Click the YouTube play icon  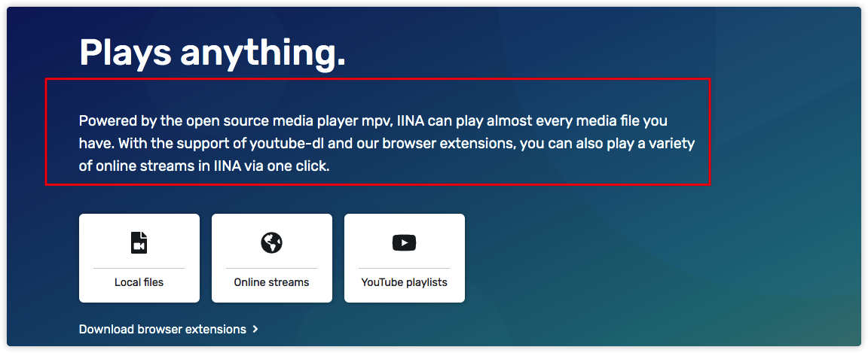pyautogui.click(x=404, y=242)
